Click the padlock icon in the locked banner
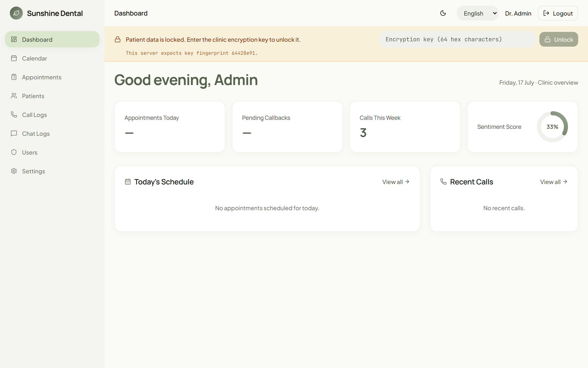588x368 pixels. (118, 39)
